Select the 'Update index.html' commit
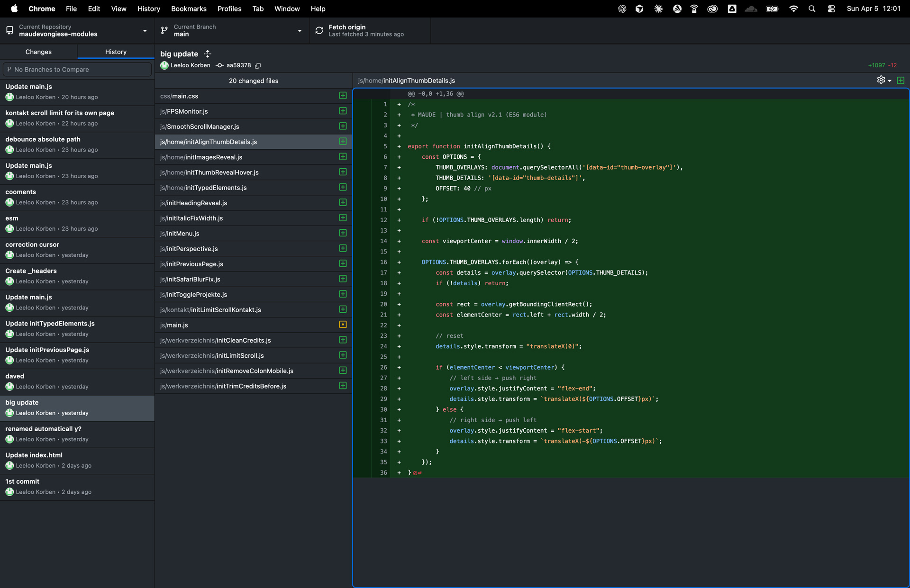 [34, 455]
